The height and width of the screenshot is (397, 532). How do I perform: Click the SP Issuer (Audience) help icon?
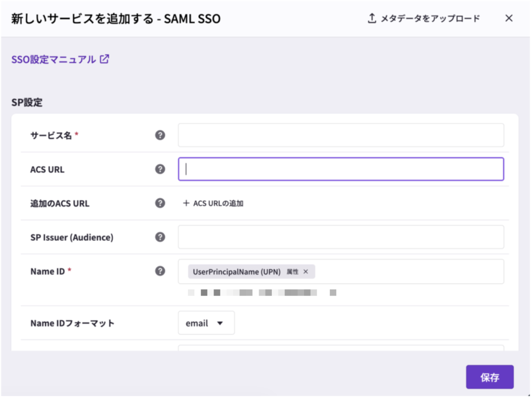click(160, 237)
